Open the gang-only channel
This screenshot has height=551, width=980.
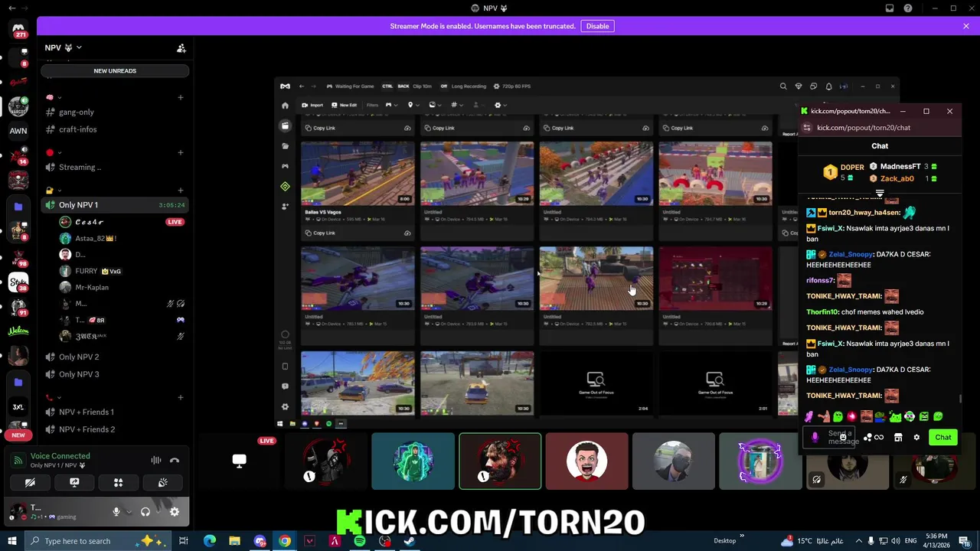click(77, 112)
